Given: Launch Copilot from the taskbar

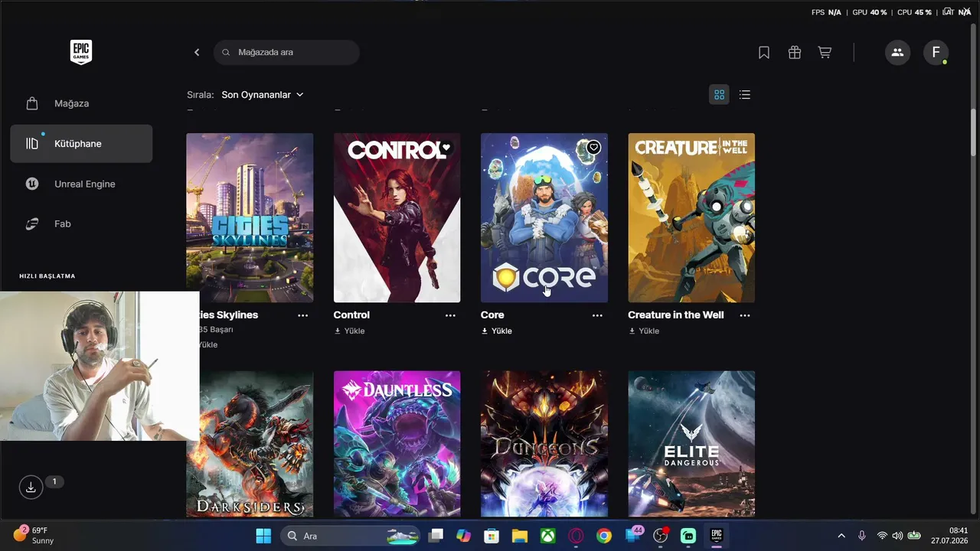Looking at the screenshot, I should tap(464, 536).
